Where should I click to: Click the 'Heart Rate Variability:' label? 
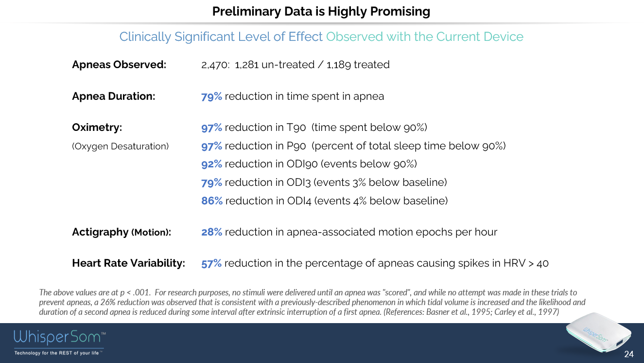[x=129, y=263]
